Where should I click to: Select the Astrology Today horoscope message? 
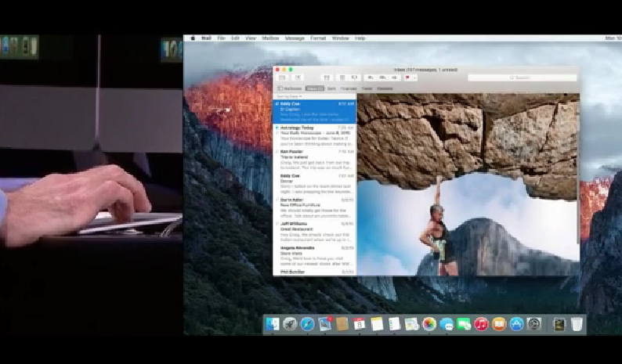click(315, 135)
